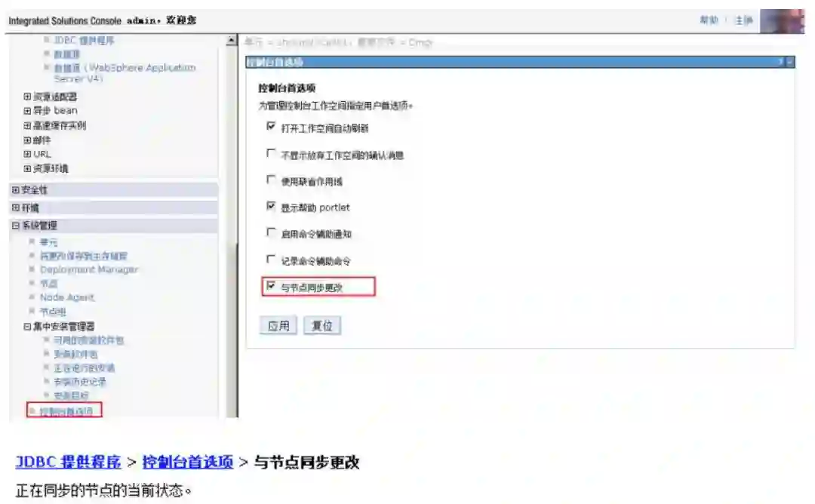Click the 复位 button
The width and height of the screenshot is (815, 504).
point(322,326)
